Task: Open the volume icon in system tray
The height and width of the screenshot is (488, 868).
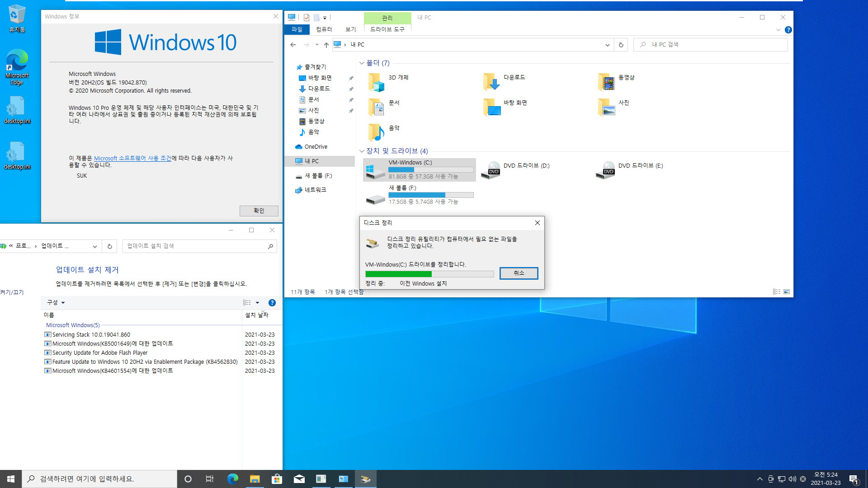Action: tap(792, 479)
